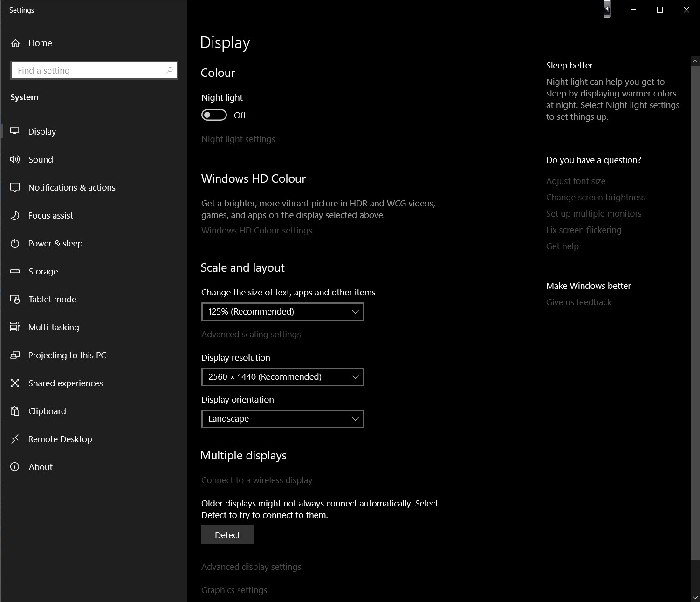Click the scrollbar down arrow

(695, 597)
